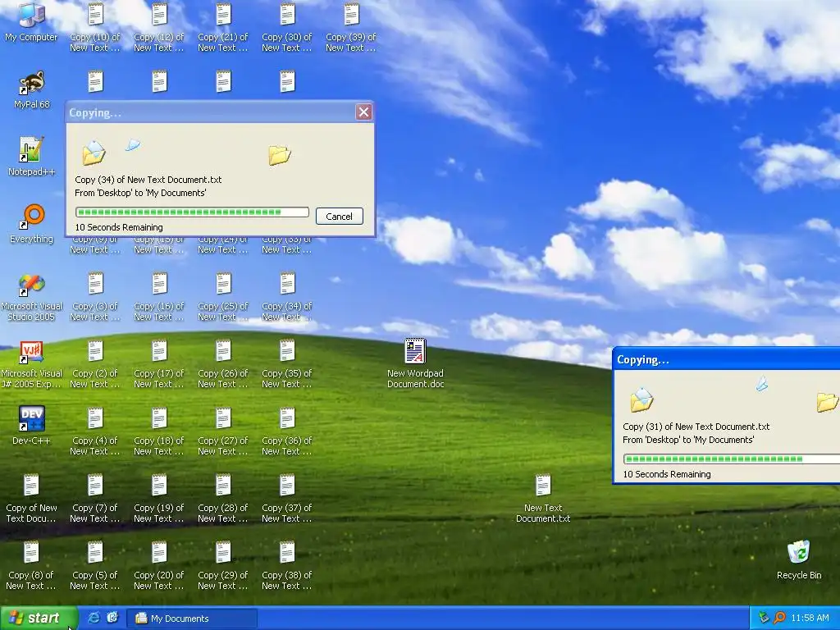Viewport: 840px width, 630px height.
Task: Select Copy (25) of New Text file
Action: (223, 296)
